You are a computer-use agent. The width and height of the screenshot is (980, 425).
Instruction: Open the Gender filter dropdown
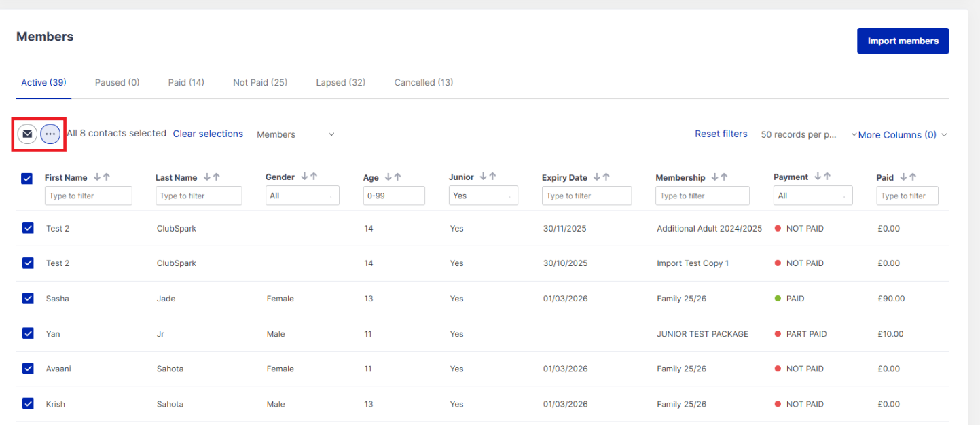(302, 196)
